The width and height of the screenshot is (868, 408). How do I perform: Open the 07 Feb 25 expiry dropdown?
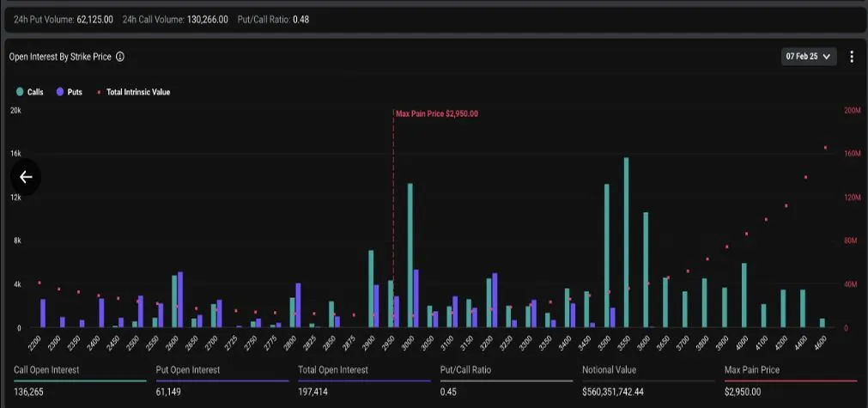pyautogui.click(x=808, y=57)
